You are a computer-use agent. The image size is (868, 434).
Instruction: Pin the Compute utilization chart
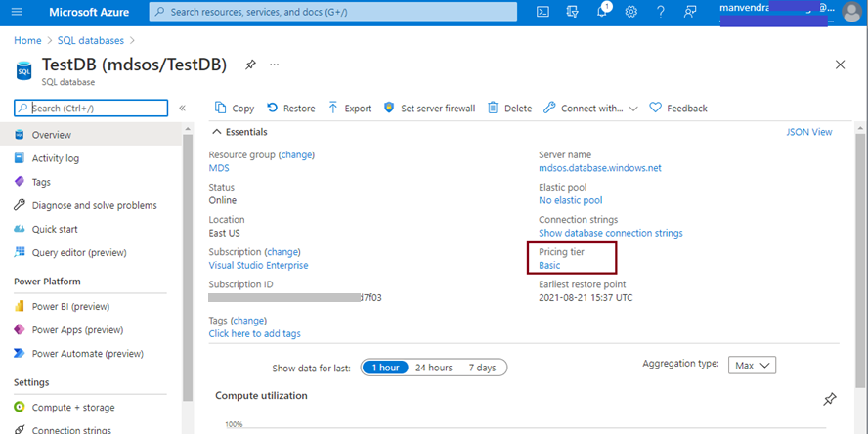point(830,399)
